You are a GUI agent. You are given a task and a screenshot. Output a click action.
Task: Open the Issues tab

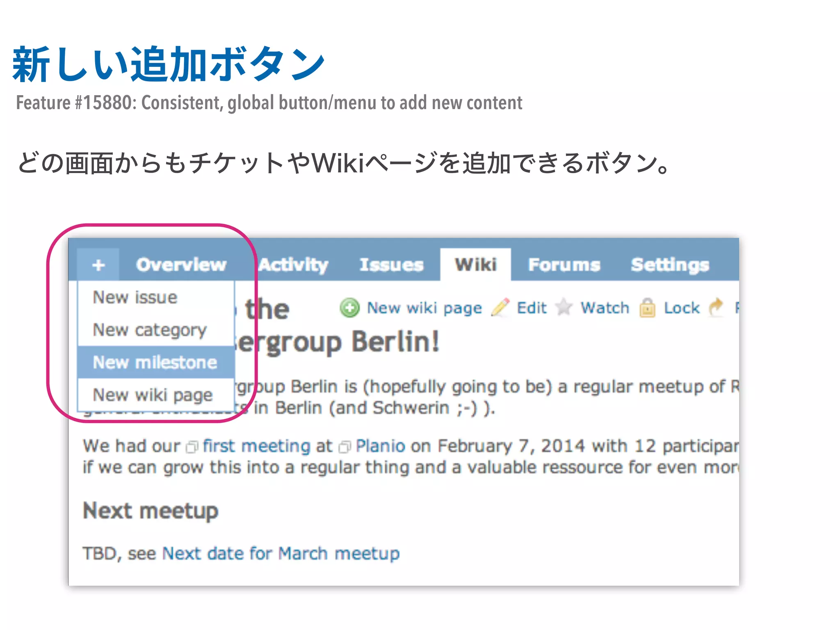pos(391,265)
